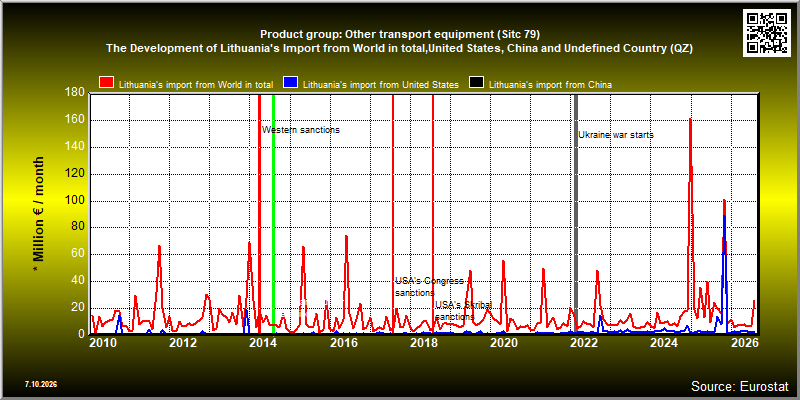Screen dimensions: 800x400
Task: Click the black China legend swatch
Action: [477, 83]
